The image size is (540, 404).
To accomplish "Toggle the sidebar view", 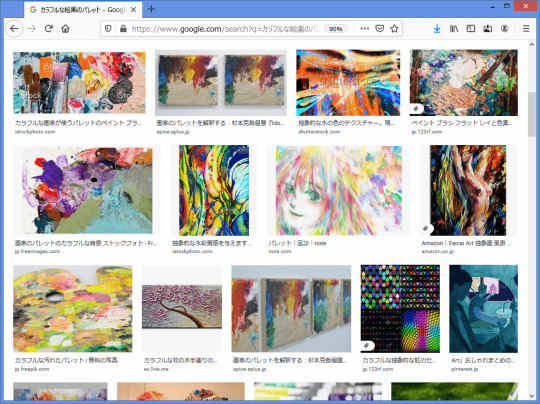I will [x=471, y=29].
